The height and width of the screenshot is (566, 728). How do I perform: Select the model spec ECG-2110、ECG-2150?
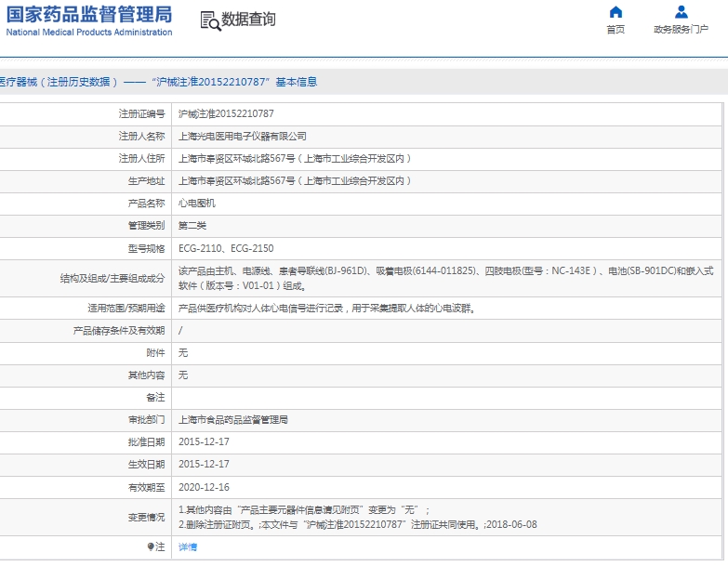click(226, 249)
